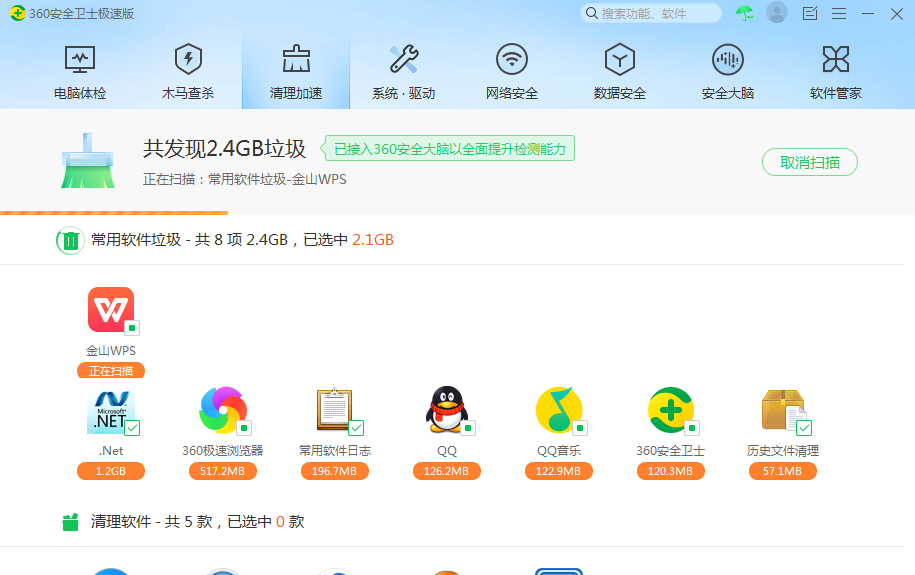This screenshot has width=915, height=575.
Task: Click the 360安全卫士极速版 logo icon
Action: click(x=18, y=13)
